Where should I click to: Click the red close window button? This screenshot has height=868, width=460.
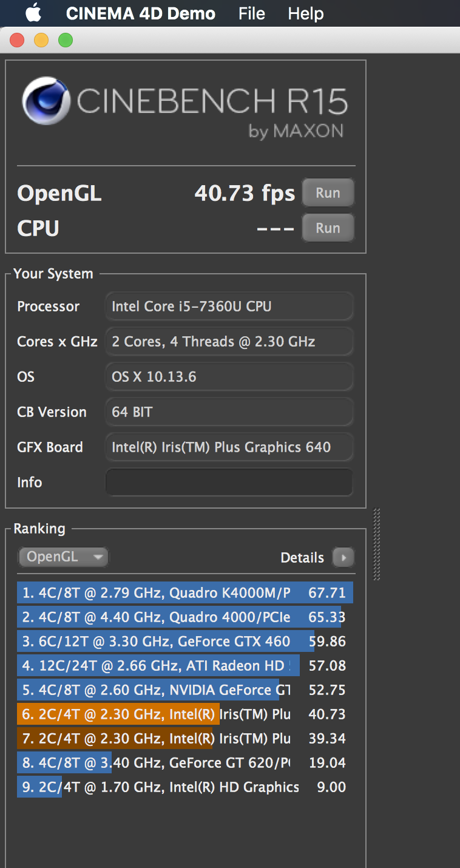17,40
